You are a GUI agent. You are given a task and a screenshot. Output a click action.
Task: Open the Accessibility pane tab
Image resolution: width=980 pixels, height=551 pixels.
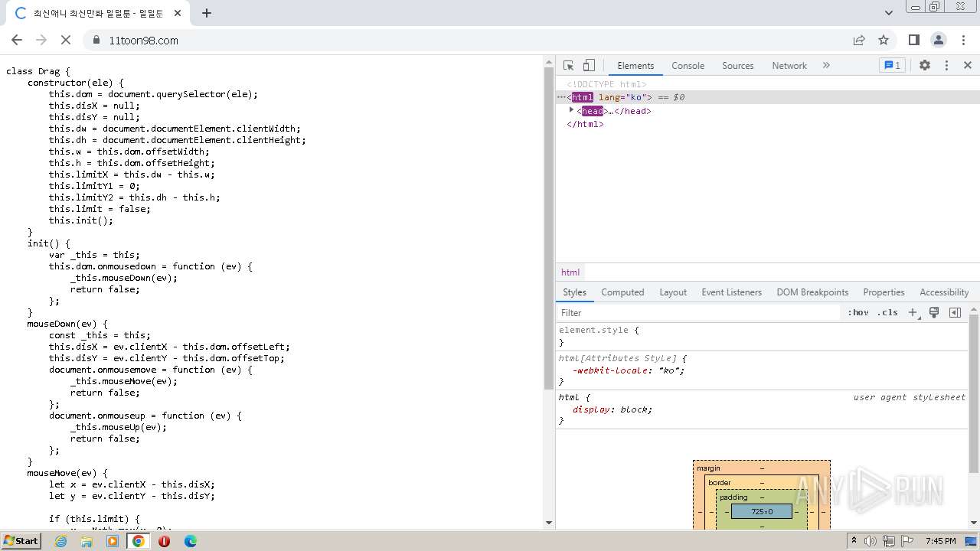[x=944, y=292]
